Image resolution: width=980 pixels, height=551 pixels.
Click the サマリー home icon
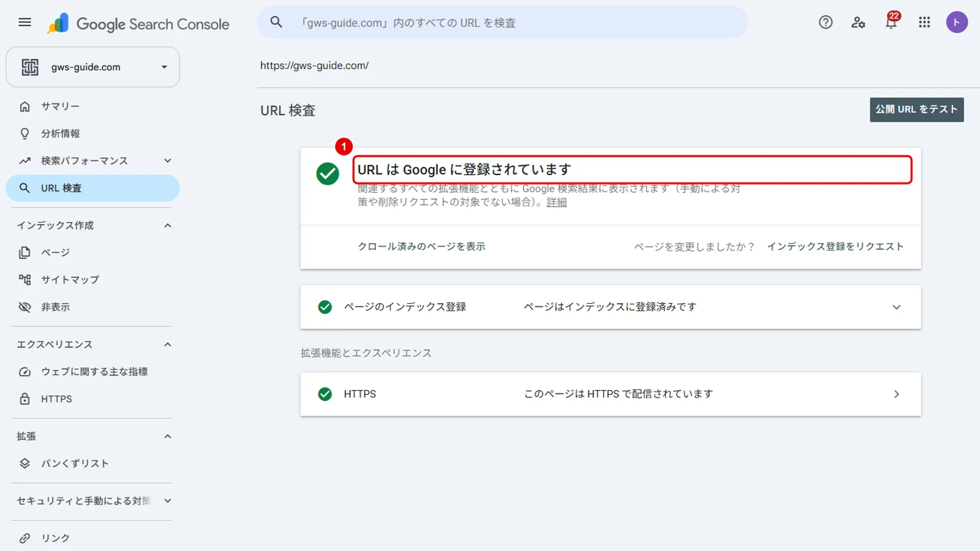point(24,107)
